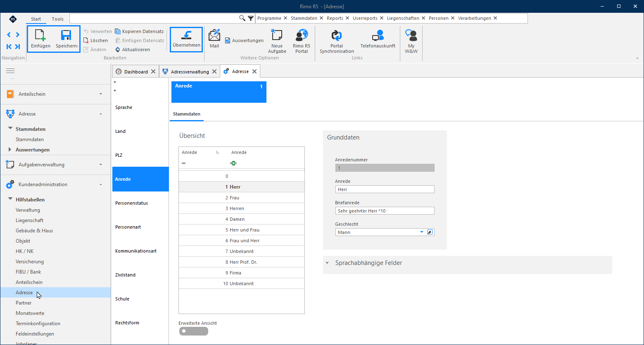
Task: Open My W&W icon
Action: coord(411,35)
